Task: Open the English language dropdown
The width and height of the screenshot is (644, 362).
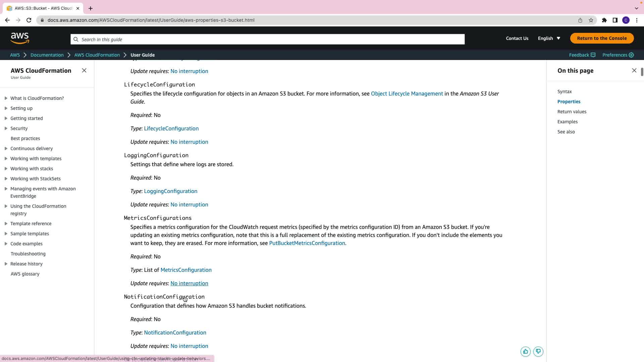Action: (549, 38)
